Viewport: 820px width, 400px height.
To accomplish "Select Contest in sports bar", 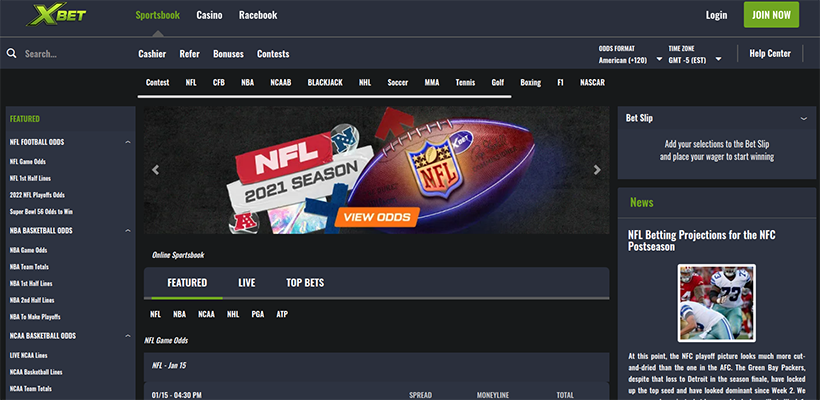I will click(x=157, y=83).
